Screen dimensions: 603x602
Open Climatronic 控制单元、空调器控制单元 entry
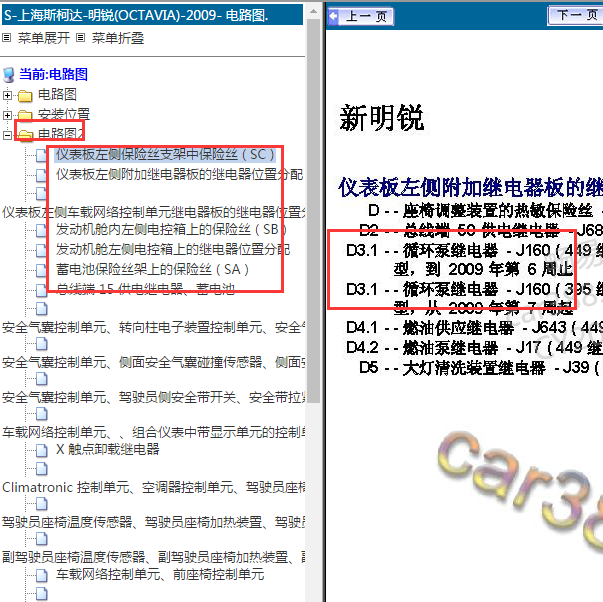154,487
